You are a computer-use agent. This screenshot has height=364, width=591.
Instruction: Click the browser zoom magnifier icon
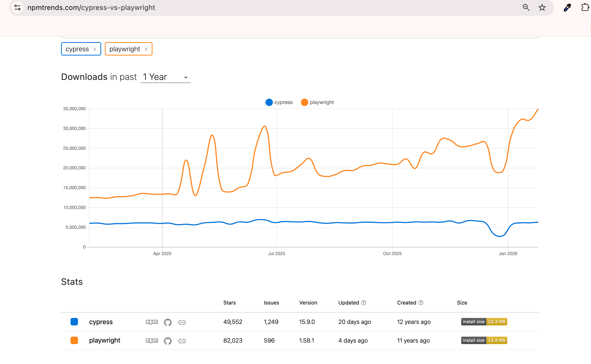pos(526,7)
